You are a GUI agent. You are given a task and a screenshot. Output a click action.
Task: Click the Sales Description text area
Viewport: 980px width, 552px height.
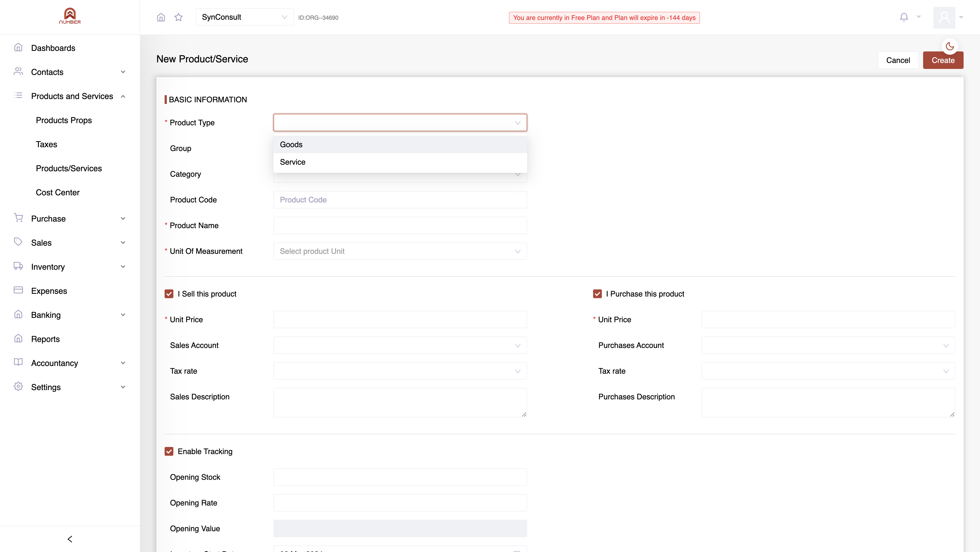coord(400,403)
